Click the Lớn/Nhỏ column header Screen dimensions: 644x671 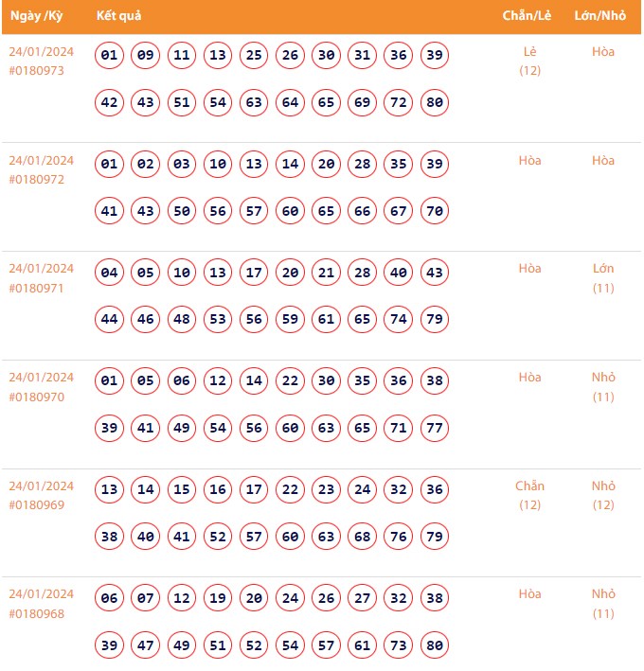(601, 17)
